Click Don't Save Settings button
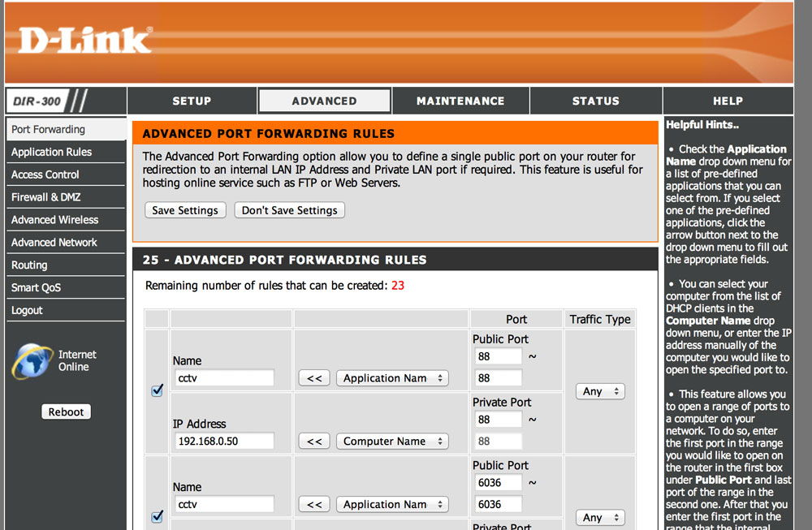812x530 pixels. (290, 210)
